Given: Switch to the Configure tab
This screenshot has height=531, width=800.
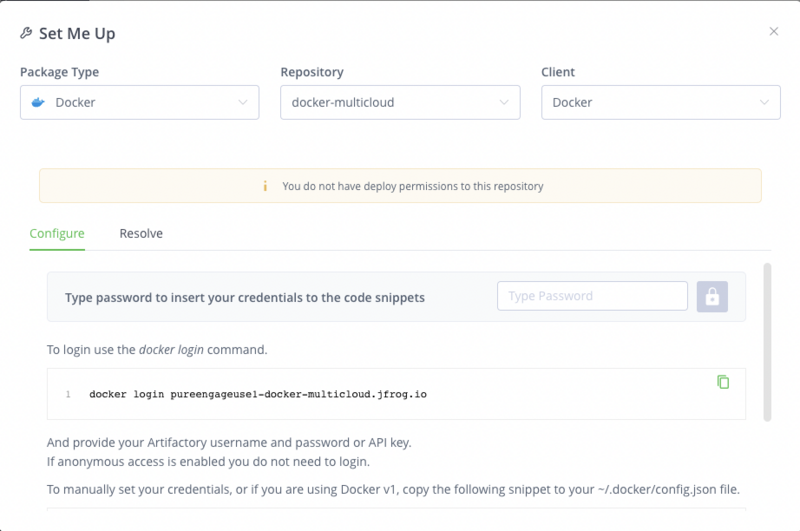Looking at the screenshot, I should pos(57,234).
